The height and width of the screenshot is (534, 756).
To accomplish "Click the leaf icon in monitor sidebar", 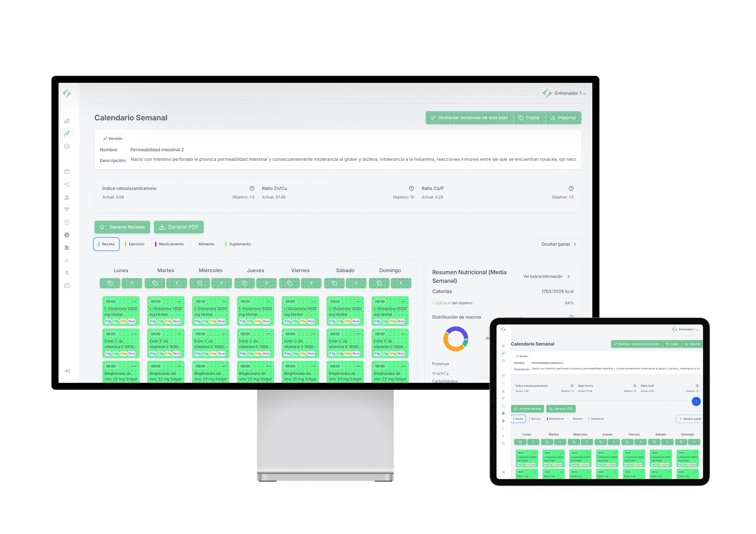I will pyautogui.click(x=67, y=133).
